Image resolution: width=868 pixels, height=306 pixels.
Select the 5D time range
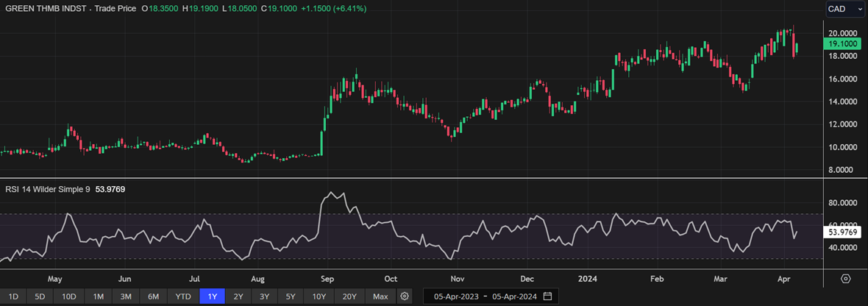(40, 296)
